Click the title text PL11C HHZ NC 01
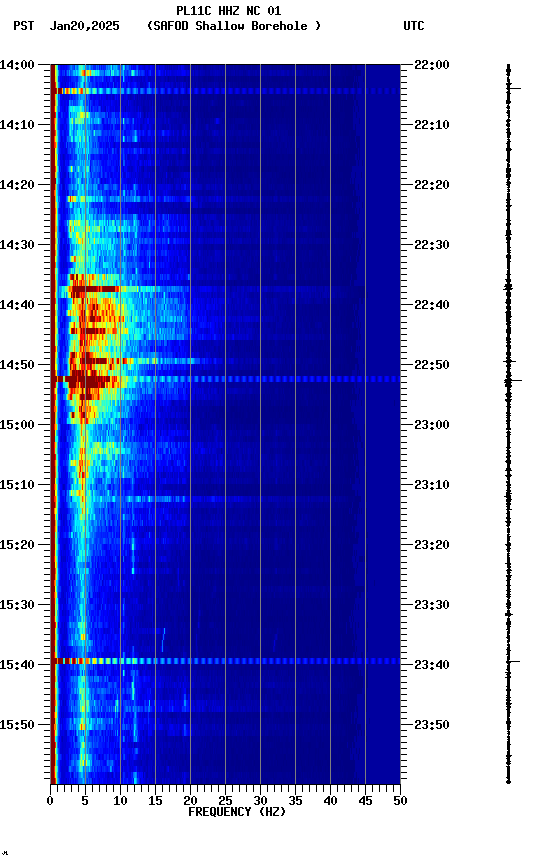The width and height of the screenshot is (552, 864). pos(229,10)
